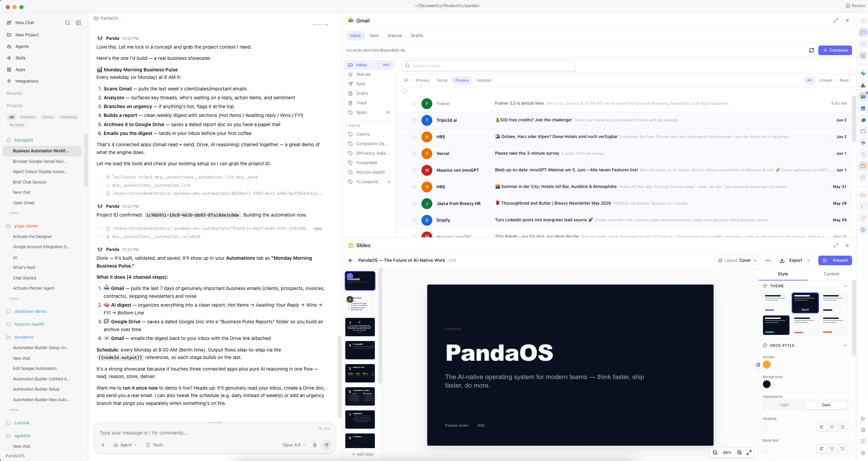
Task: Filter projects by the Riccardo chip
Action: click(17, 125)
